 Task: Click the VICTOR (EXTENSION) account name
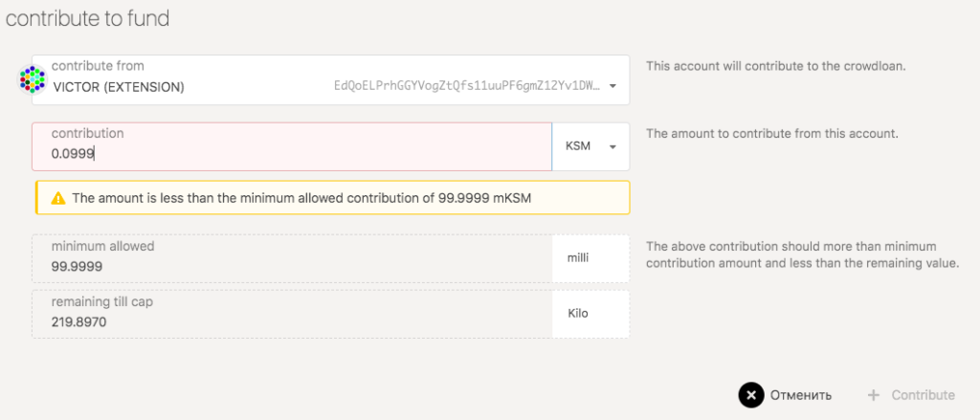click(119, 87)
